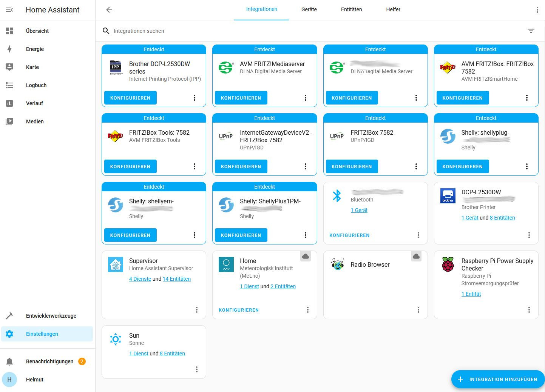
Task: Open the Karte map panel
Action: tap(47, 67)
